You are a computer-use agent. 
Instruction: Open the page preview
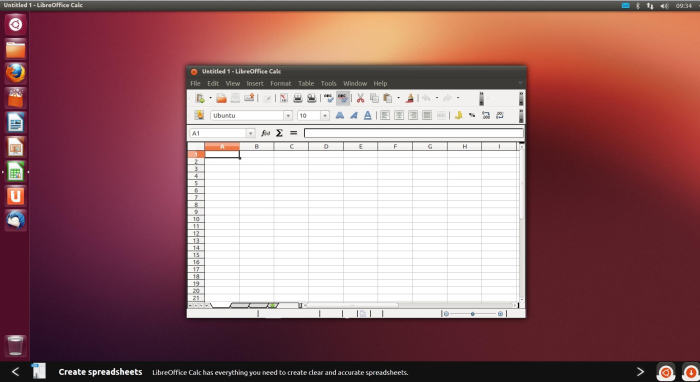[x=312, y=98]
